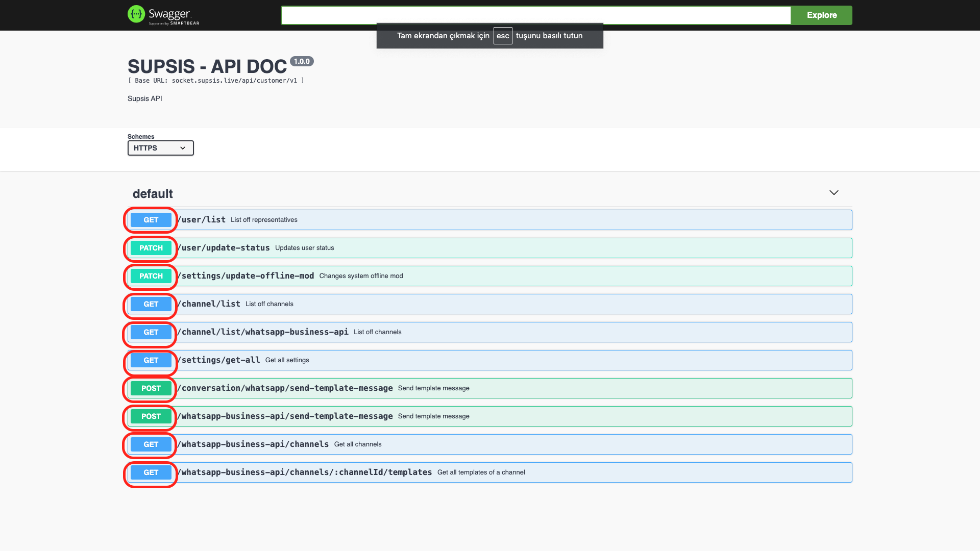Screen dimensions: 980x551
Task: Expand /conversation/whatsapp/send-template-message path
Action: (285, 388)
